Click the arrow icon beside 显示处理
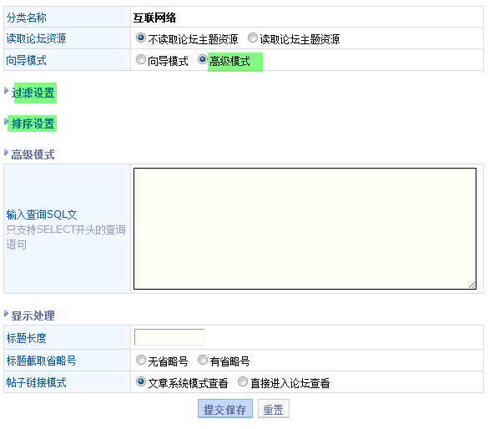The image size is (504, 429). coord(7,315)
